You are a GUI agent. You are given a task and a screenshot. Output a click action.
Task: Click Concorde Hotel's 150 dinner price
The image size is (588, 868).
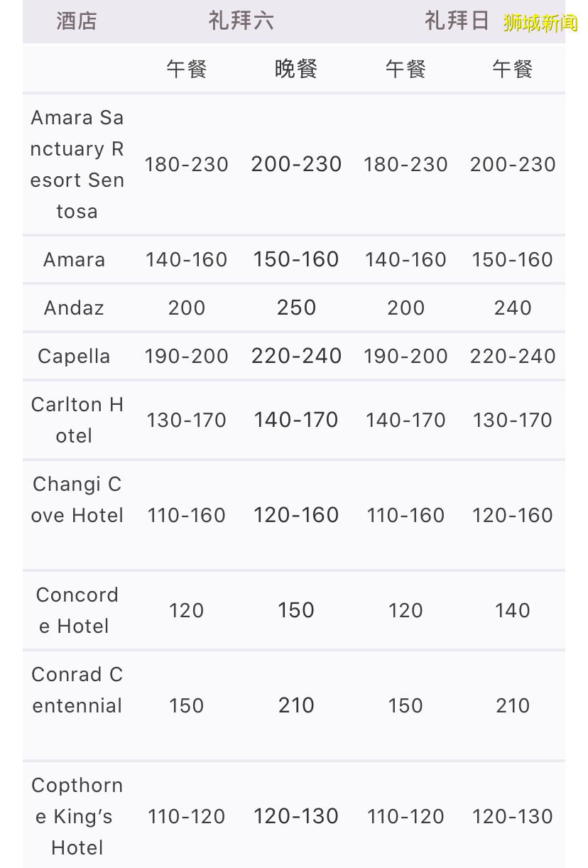click(x=296, y=610)
